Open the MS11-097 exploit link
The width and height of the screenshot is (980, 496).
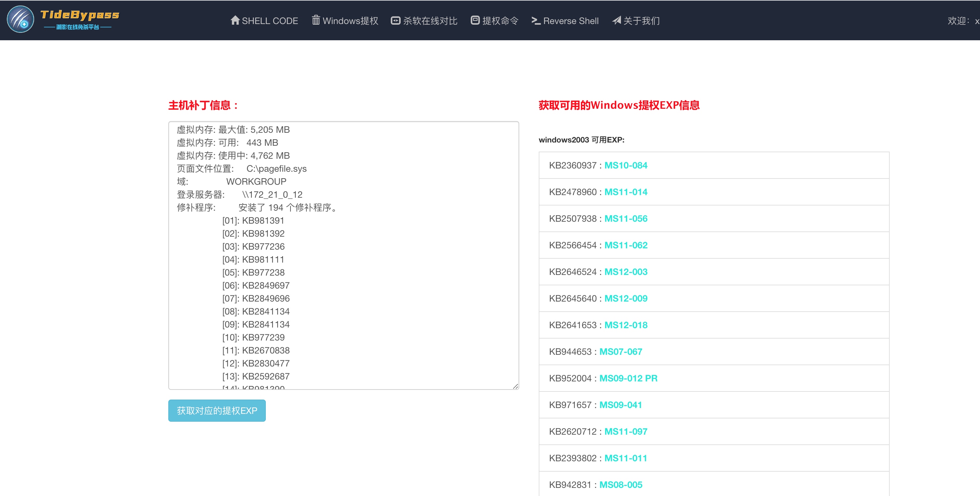coord(625,431)
